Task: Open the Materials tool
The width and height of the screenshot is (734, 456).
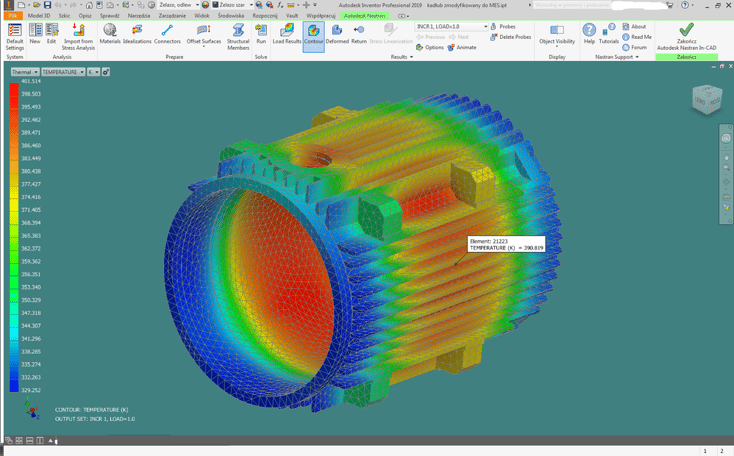Action: click(x=110, y=34)
